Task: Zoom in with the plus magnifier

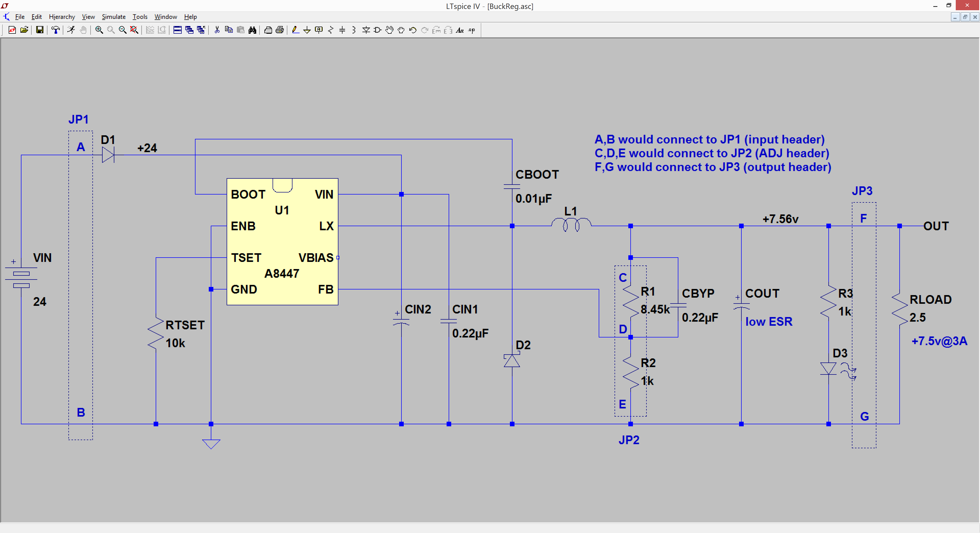Action: (99, 30)
